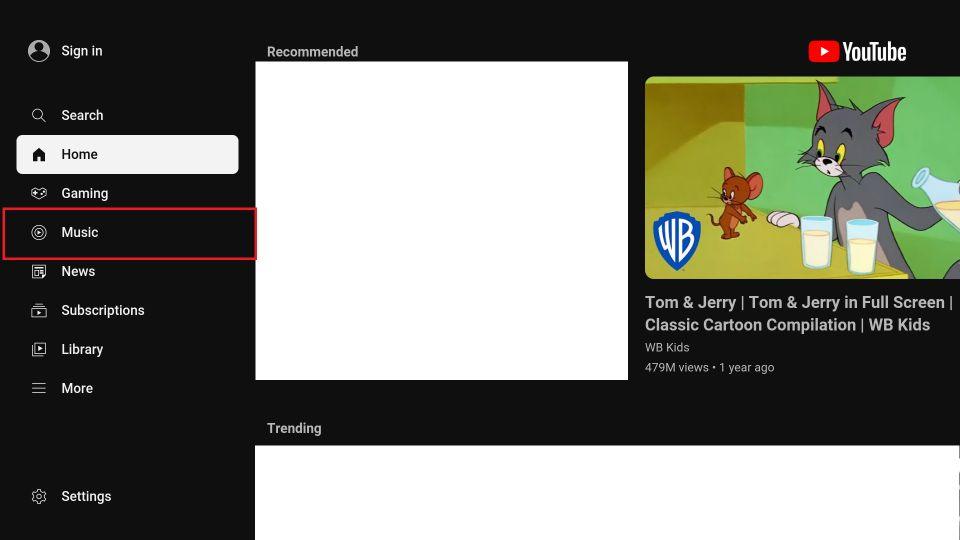The height and width of the screenshot is (540, 960).
Task: Click the Music disc icon
Action: [39, 233]
